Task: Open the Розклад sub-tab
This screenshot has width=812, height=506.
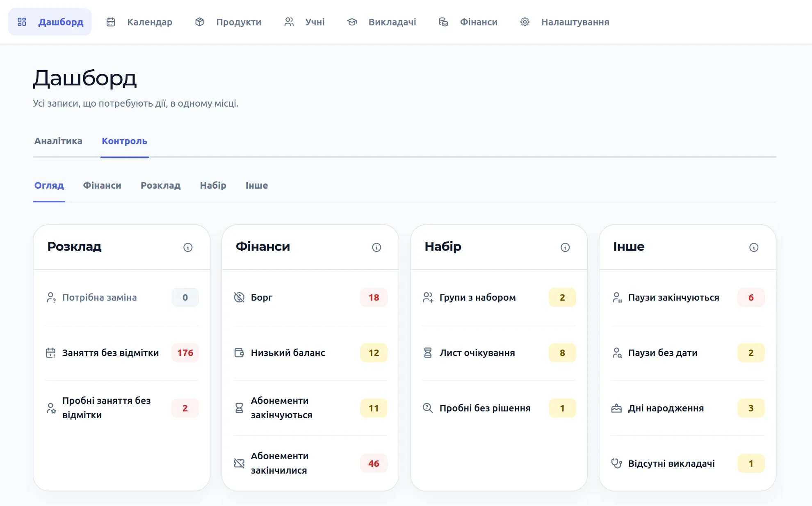Action: 161,185
